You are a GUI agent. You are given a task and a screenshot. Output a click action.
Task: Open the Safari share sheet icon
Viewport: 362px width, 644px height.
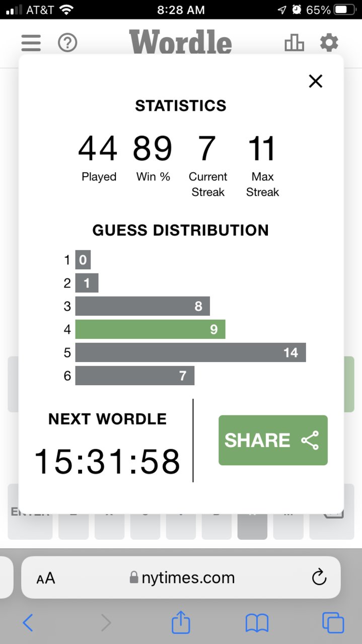181,622
